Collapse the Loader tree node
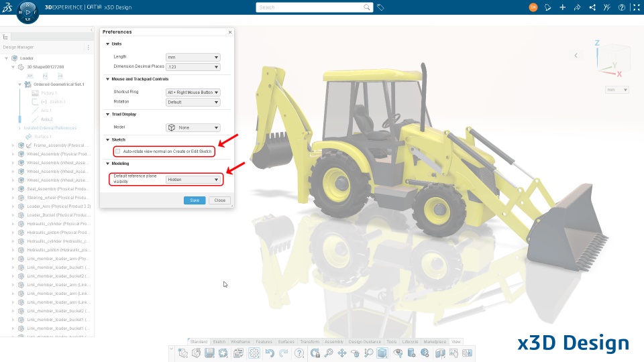The width and height of the screenshot is (644, 362). coord(6,58)
